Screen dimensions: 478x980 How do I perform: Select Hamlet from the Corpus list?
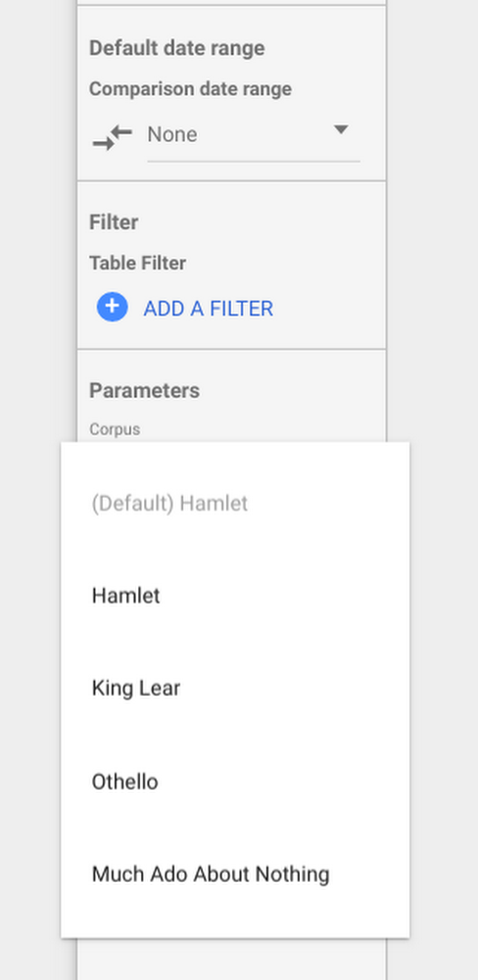coord(126,596)
